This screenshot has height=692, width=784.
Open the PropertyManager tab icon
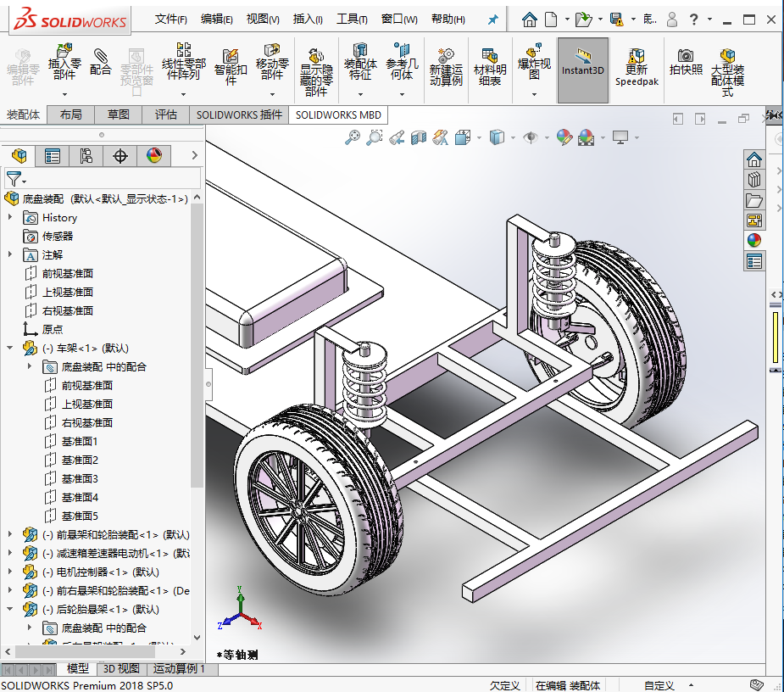[52, 156]
